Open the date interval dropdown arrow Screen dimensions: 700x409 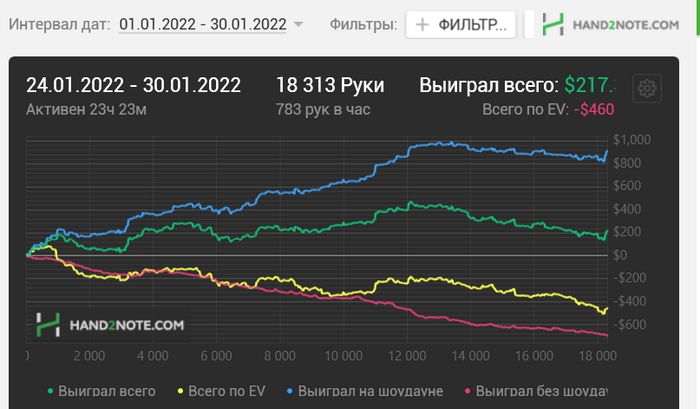[x=298, y=24]
